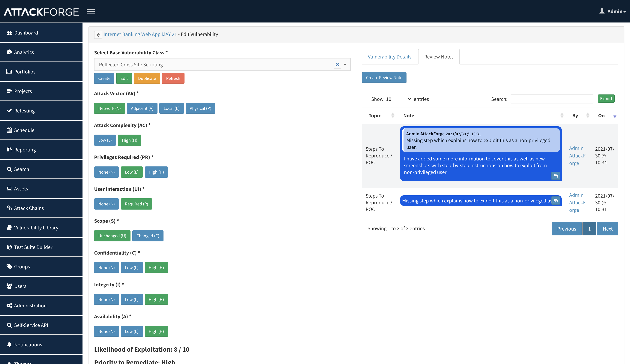Click the Previous pagination button
This screenshot has width=630, height=364.
[566, 229]
